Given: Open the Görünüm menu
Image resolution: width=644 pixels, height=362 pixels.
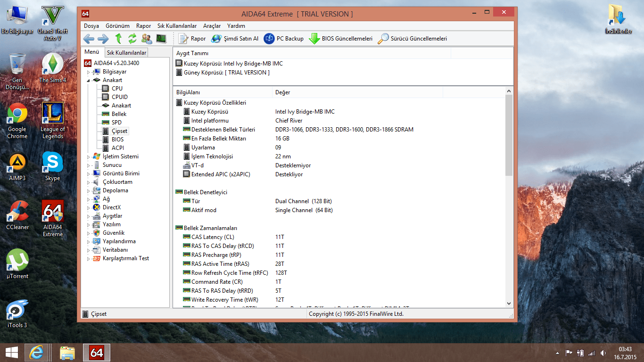Looking at the screenshot, I should pyautogui.click(x=117, y=26).
